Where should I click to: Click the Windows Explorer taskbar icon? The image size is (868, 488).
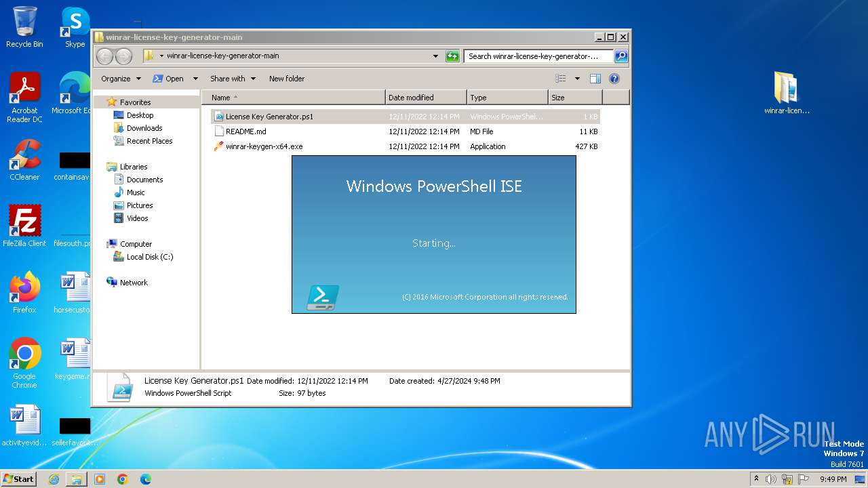[x=77, y=479]
